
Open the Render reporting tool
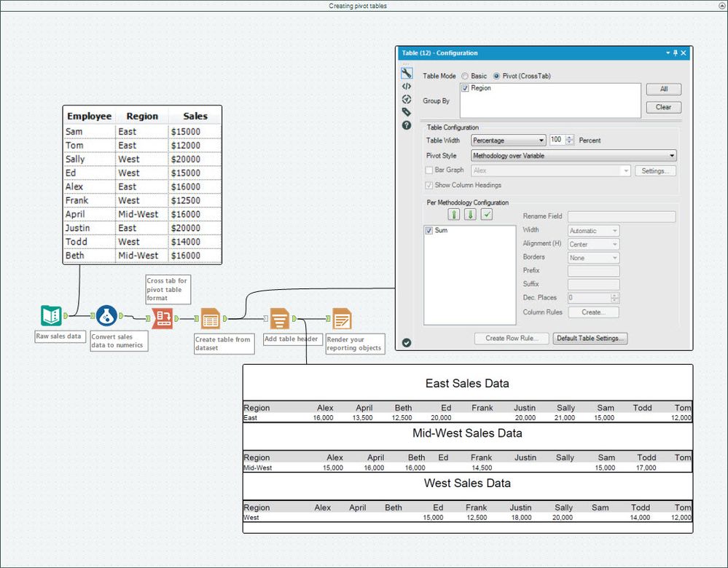coord(340,316)
